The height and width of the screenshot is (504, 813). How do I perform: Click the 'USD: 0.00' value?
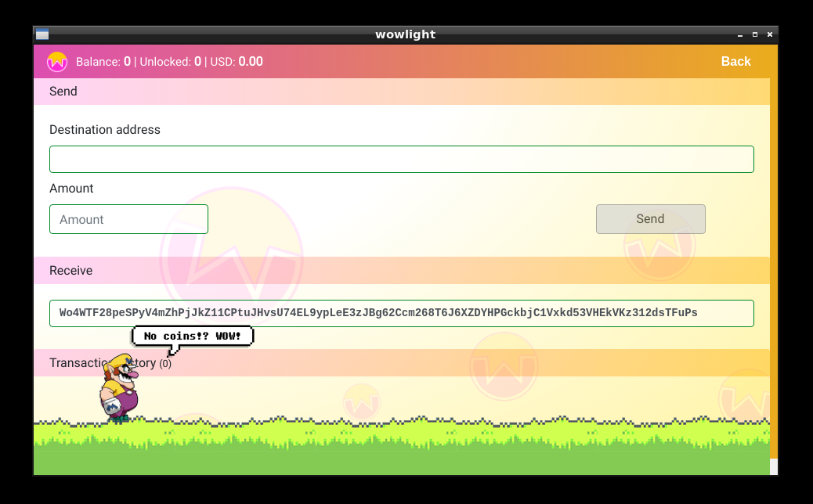tap(237, 62)
